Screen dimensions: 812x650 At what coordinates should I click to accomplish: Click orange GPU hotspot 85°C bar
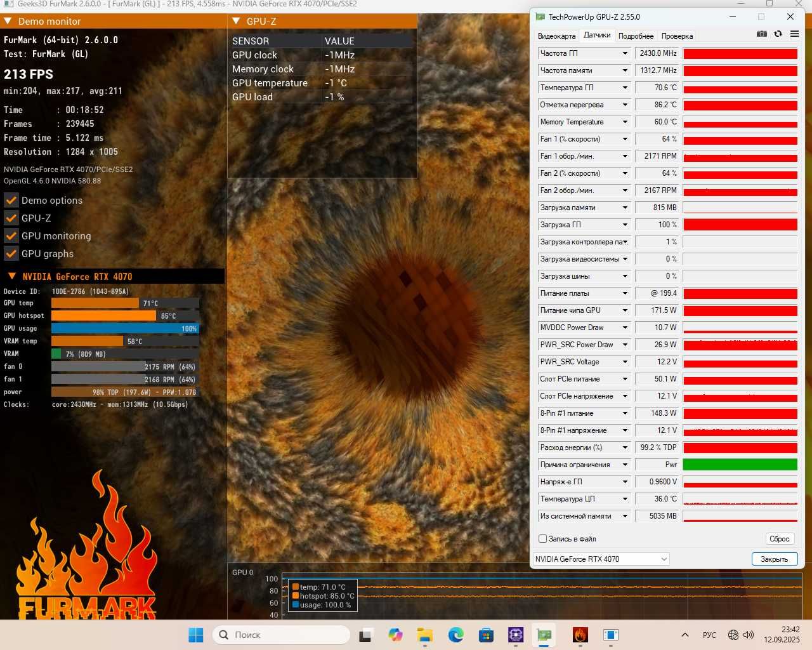103,316
